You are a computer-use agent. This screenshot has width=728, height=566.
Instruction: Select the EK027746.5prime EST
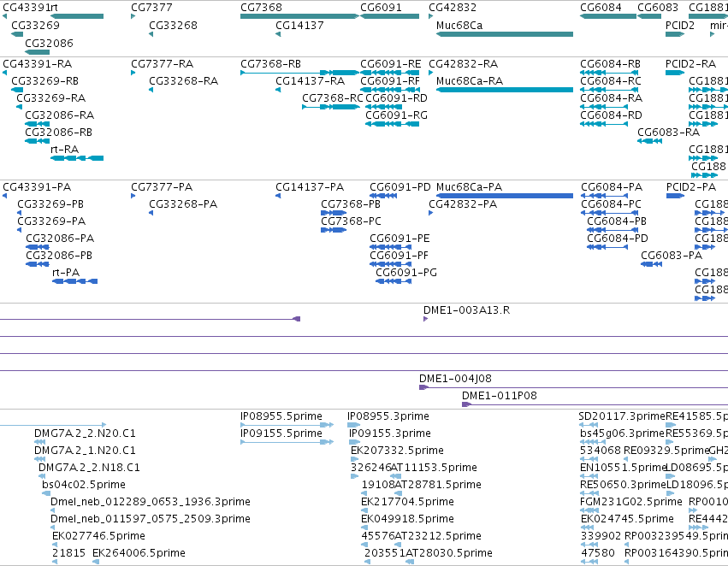55,545
